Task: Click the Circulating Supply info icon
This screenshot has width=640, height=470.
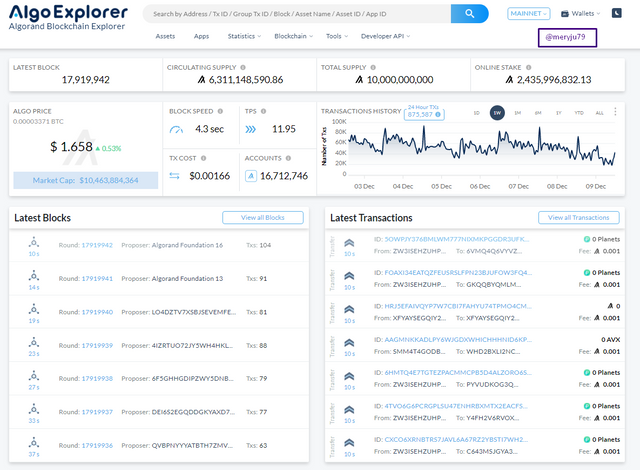Action: pyautogui.click(x=243, y=67)
